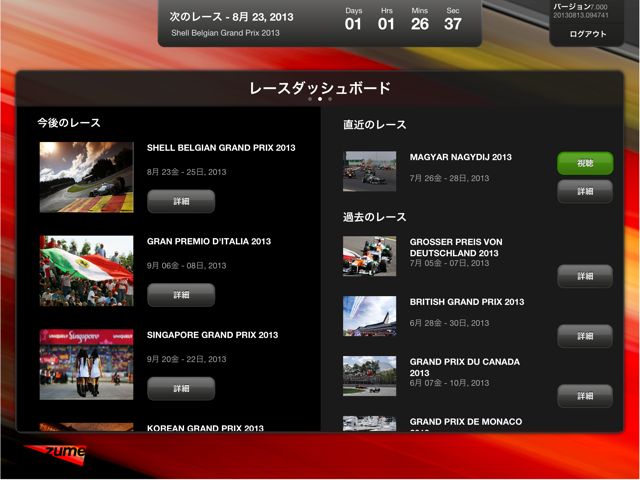Image resolution: width=640 pixels, height=480 pixels.
Task: Click date 8月 23金 - 25日, 2013
Action: coord(187,172)
